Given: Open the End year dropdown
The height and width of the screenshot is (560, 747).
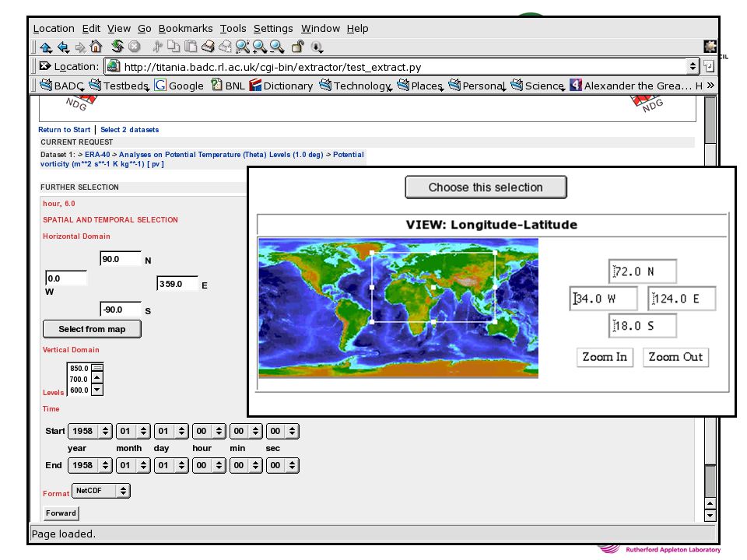Looking at the screenshot, I should pyautogui.click(x=90, y=465).
